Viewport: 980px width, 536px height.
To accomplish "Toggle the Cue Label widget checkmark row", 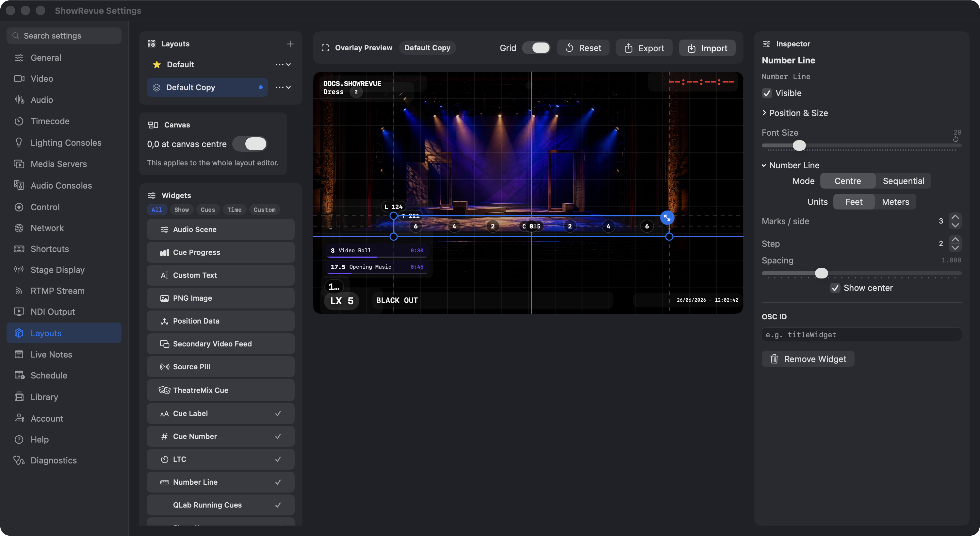I will [220, 413].
